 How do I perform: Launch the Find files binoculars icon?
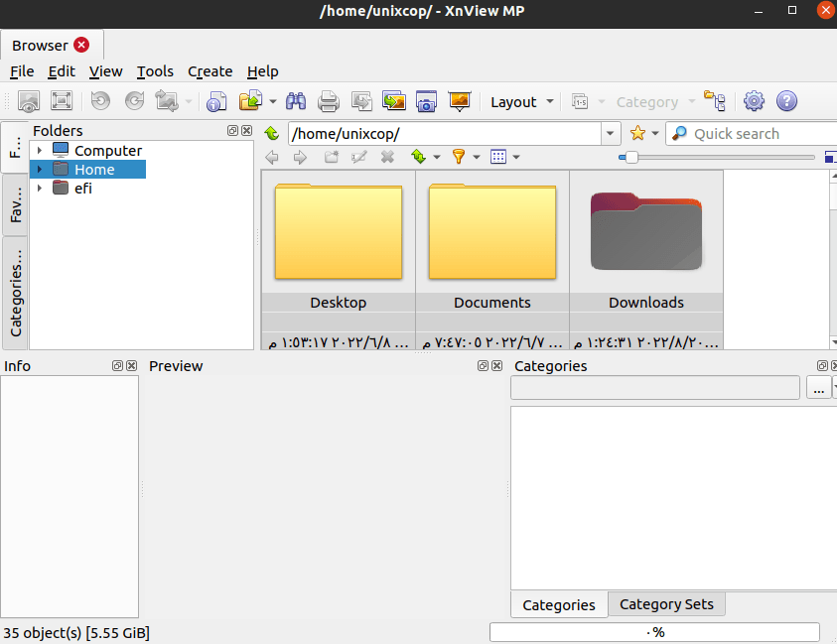[x=296, y=101]
